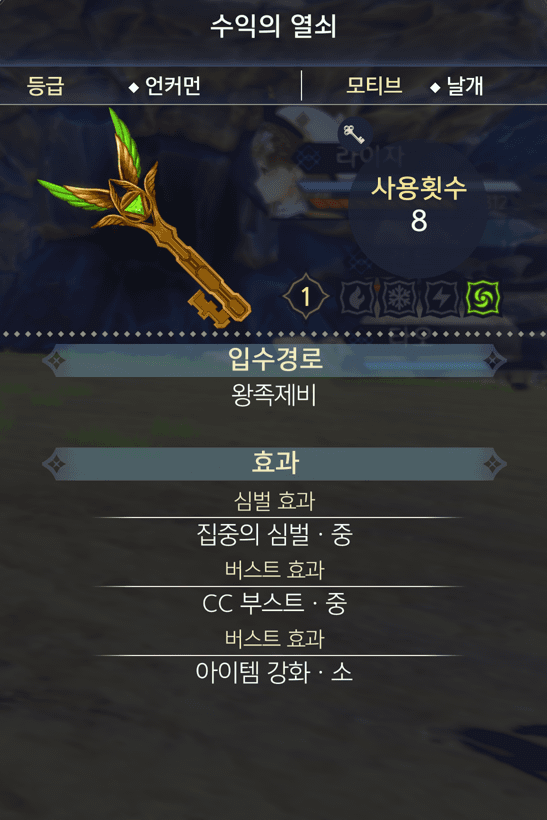Click the lightning bolt element icon
Image resolution: width=547 pixels, height=820 pixels.
(441, 298)
